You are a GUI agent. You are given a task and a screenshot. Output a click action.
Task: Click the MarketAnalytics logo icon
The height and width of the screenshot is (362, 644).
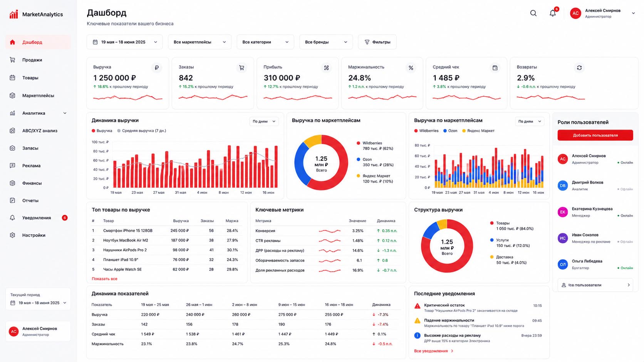click(14, 14)
